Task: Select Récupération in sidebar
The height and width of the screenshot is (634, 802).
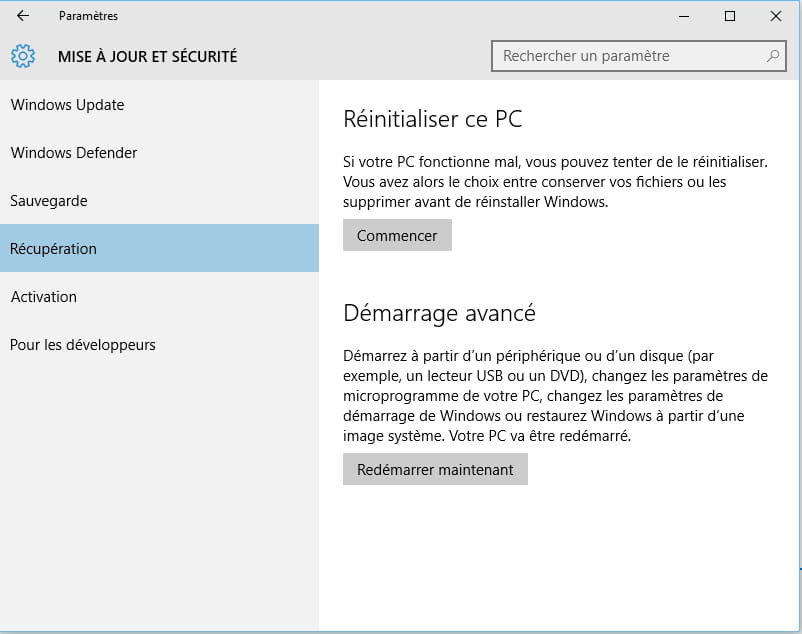Action: tap(159, 248)
